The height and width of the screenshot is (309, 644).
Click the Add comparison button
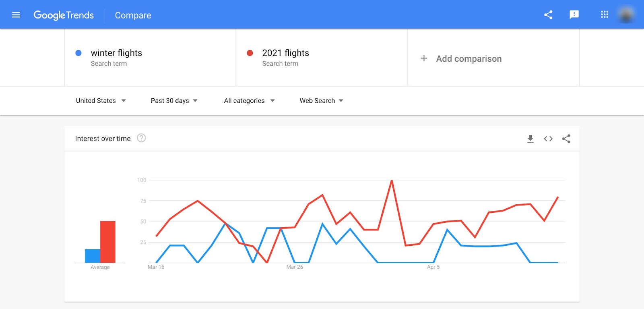(469, 59)
